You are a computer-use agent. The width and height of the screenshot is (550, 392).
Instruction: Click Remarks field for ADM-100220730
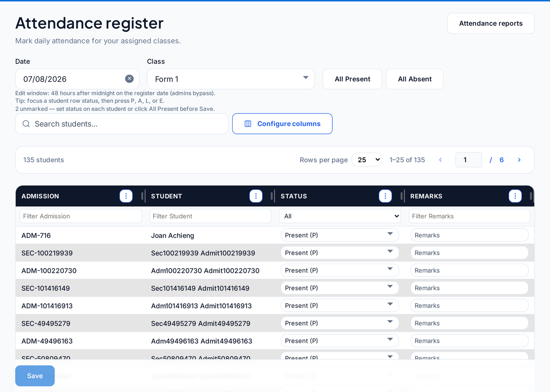click(x=469, y=270)
